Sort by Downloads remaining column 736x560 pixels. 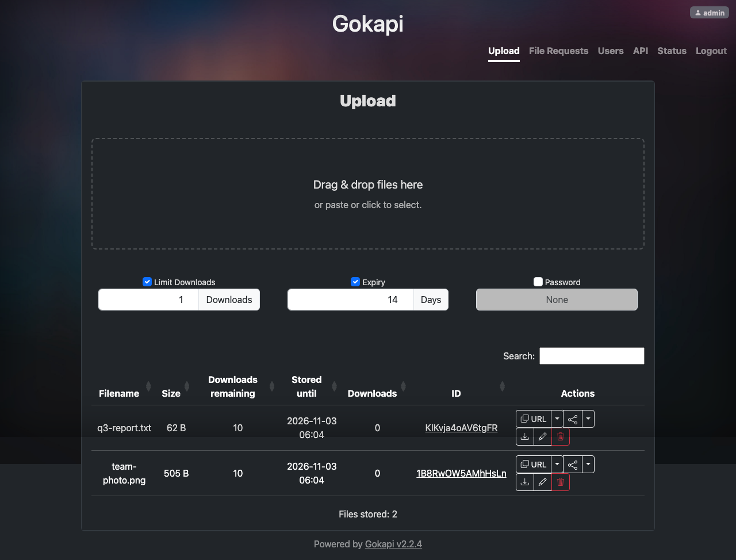pyautogui.click(x=238, y=386)
